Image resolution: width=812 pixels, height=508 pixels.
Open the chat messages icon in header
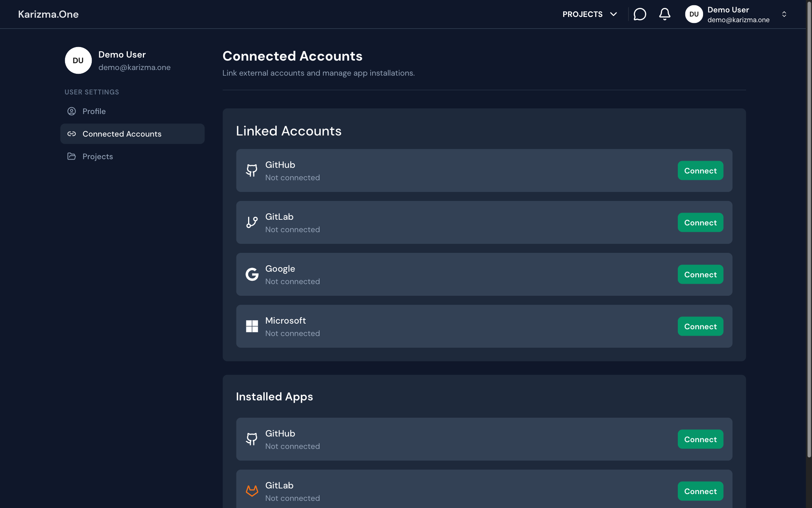[639, 14]
